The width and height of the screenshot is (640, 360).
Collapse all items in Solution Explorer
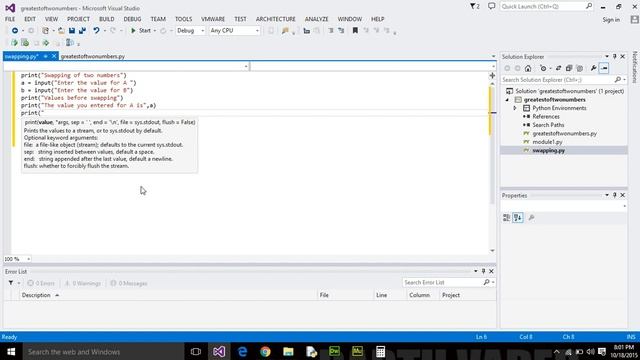coord(569,68)
